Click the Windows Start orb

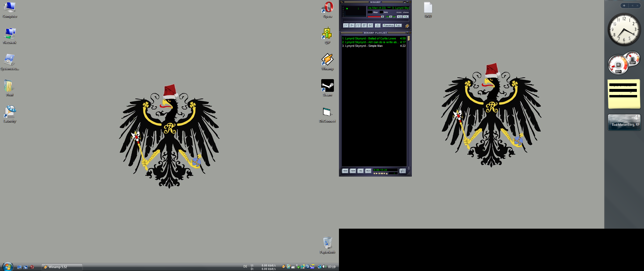(x=7, y=267)
